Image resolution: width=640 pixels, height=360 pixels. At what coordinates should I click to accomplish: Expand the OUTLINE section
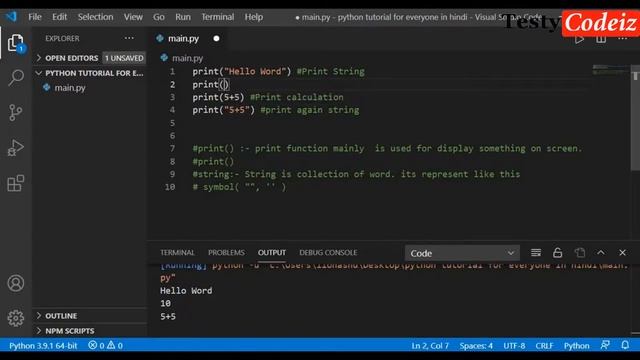(x=90, y=316)
